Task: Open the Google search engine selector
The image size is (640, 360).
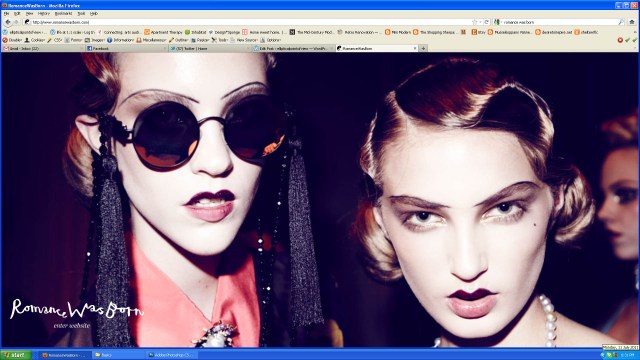Action: 497,22
